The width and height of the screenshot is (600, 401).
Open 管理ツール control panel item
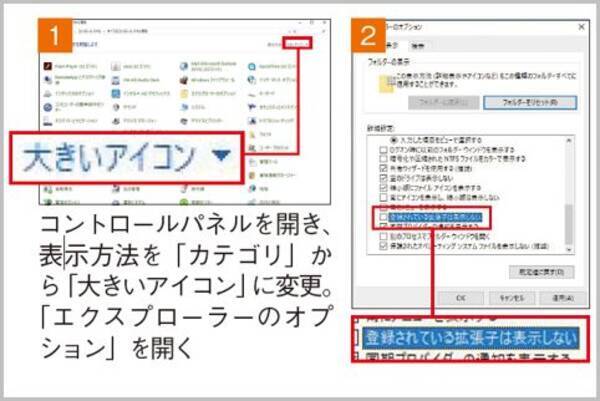[264, 162]
